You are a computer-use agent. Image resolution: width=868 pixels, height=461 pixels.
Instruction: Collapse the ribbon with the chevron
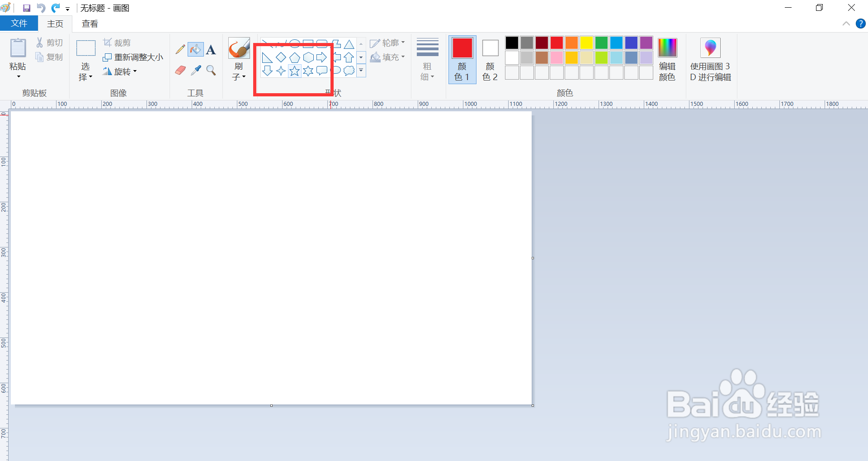pos(846,24)
